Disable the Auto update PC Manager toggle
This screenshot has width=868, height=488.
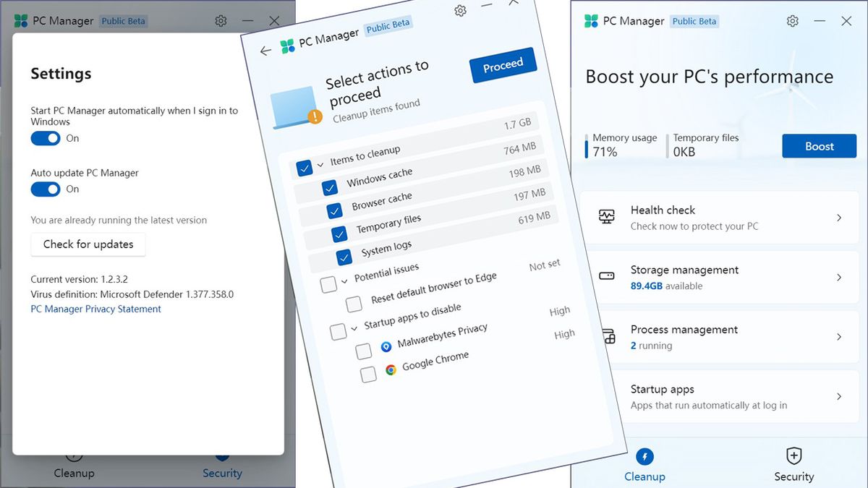(x=45, y=189)
